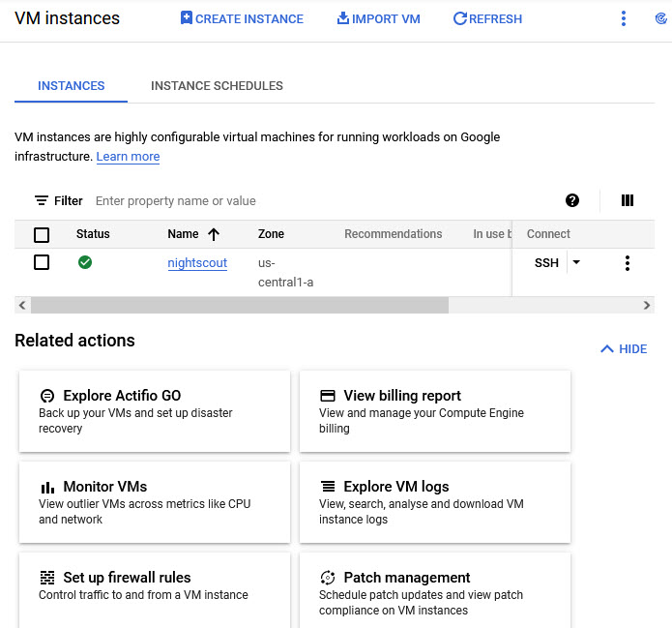672x628 pixels.
Task: Select the Instances tab
Action: [x=71, y=86]
